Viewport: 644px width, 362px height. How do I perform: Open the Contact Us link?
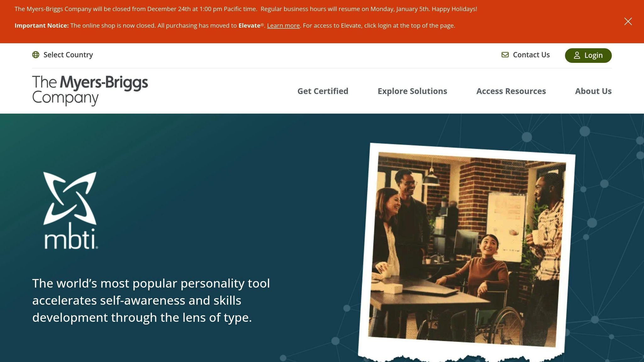[x=525, y=55]
